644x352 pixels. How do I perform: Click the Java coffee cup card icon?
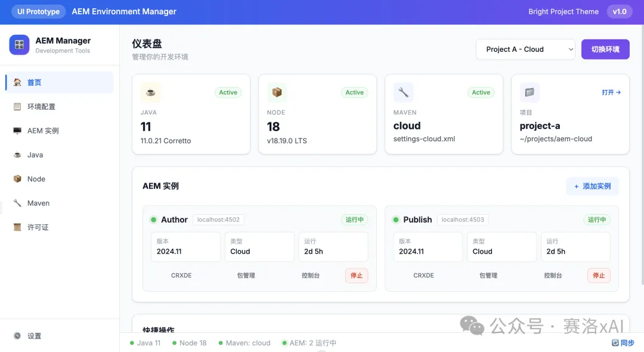click(x=150, y=92)
